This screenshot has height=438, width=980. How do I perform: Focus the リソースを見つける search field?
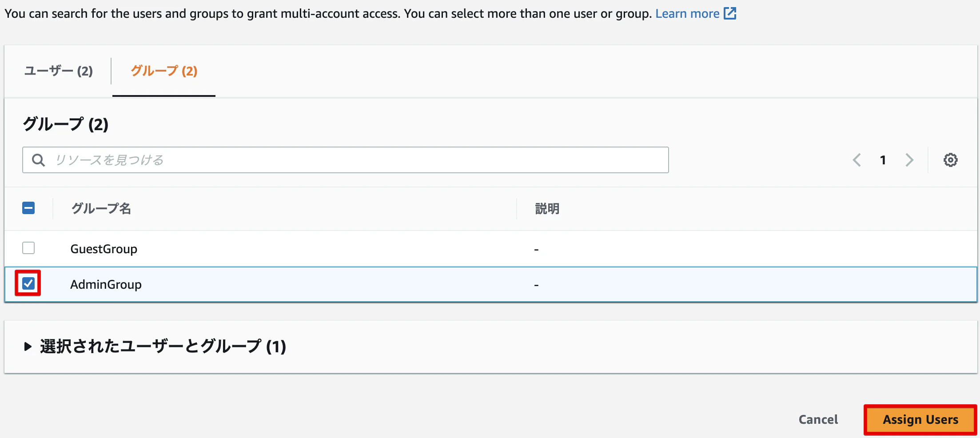point(346,160)
